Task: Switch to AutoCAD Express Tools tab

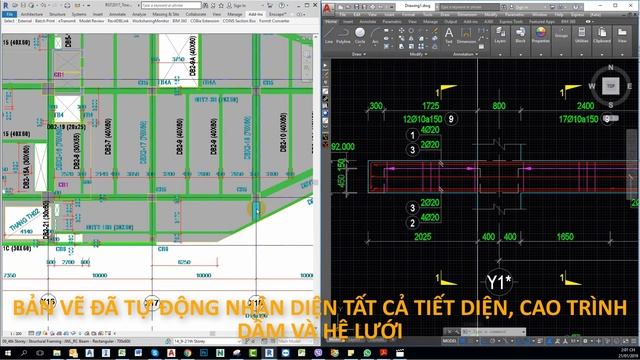Action: tap(511, 22)
